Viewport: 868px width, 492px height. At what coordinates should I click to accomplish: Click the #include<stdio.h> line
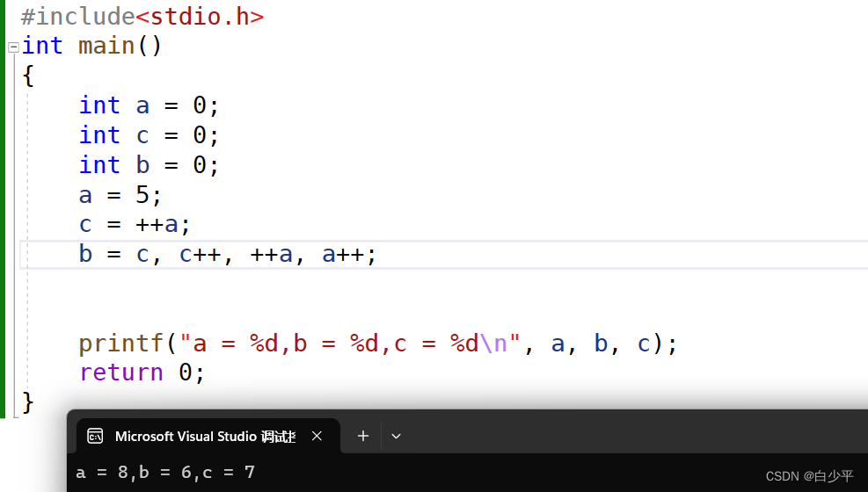(142, 17)
